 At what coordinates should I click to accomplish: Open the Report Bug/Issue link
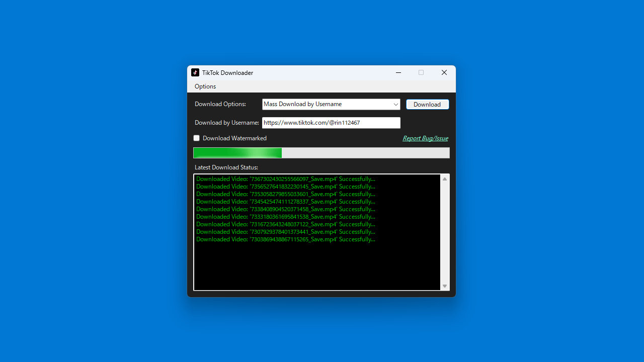click(425, 138)
